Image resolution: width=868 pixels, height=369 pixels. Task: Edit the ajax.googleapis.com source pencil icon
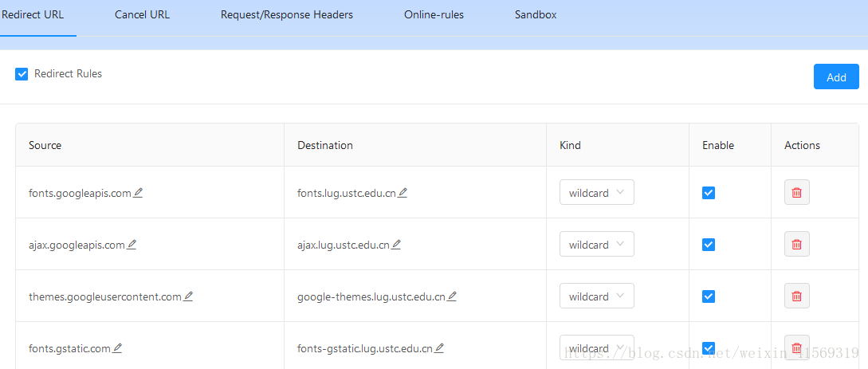click(132, 245)
